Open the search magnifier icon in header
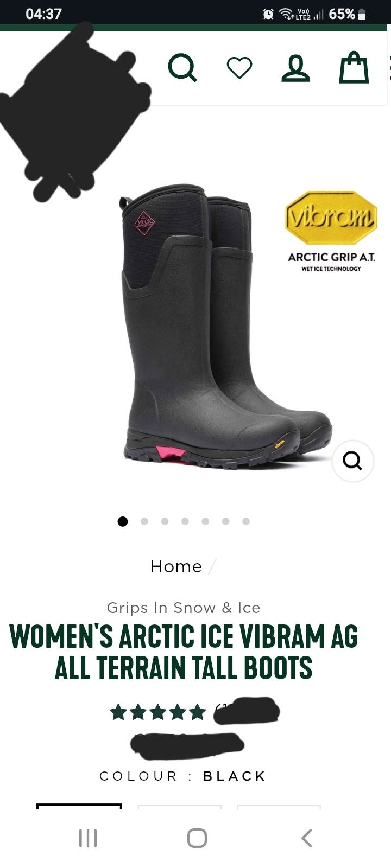The width and height of the screenshot is (391, 868). [182, 67]
